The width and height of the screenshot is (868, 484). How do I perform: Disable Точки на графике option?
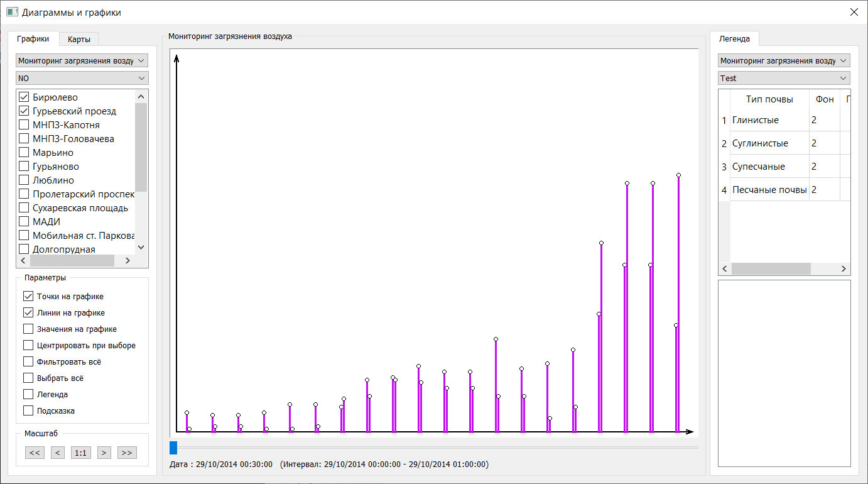click(28, 296)
